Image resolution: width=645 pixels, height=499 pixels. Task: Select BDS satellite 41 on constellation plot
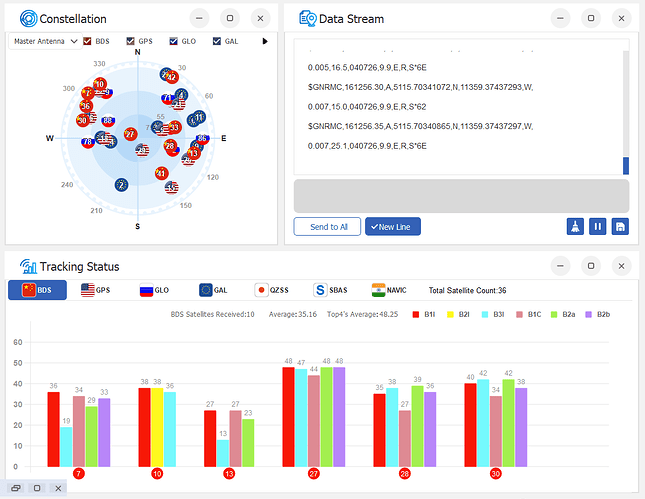click(162, 173)
